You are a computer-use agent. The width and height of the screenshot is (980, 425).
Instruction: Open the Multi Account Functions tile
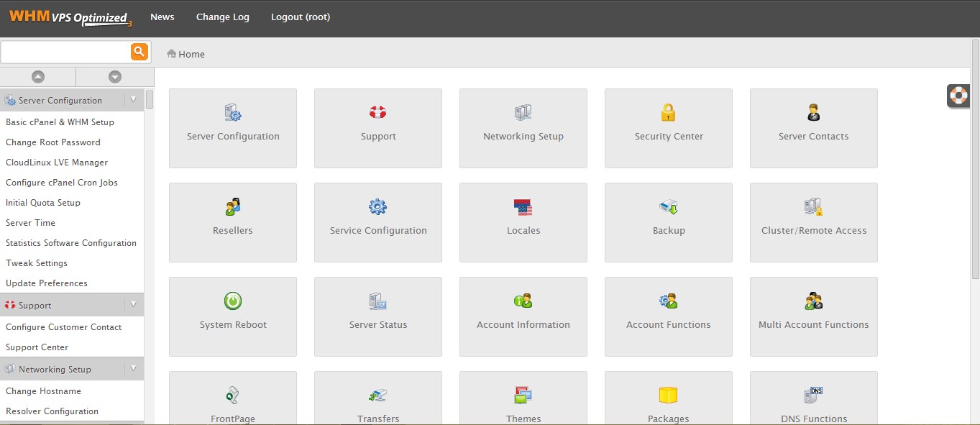[x=814, y=317]
